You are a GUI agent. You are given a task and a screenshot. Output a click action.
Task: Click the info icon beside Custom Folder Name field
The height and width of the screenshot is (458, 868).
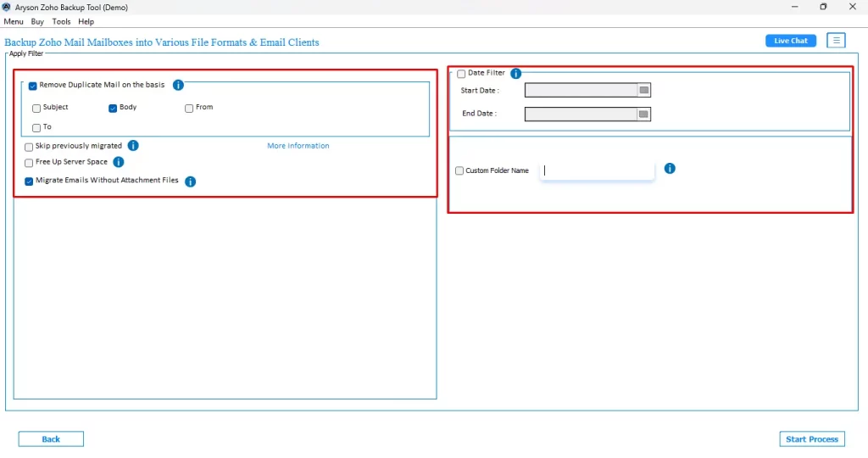[x=670, y=169]
